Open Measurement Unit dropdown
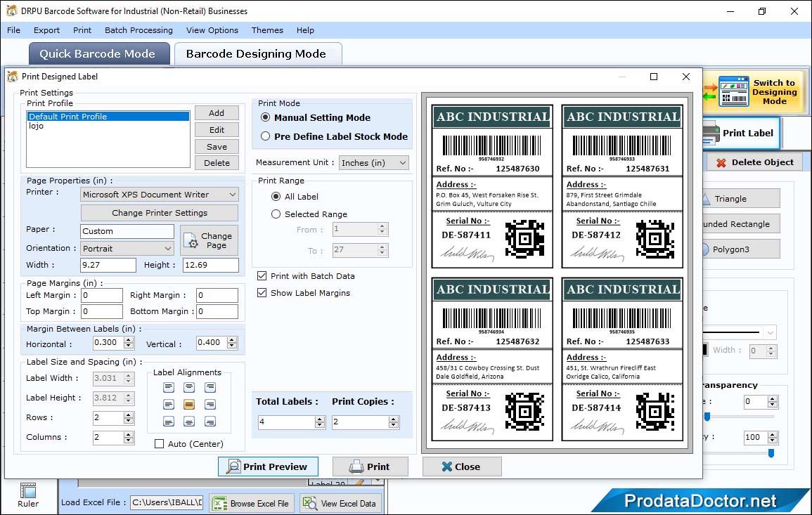The width and height of the screenshot is (812, 515). coord(402,163)
